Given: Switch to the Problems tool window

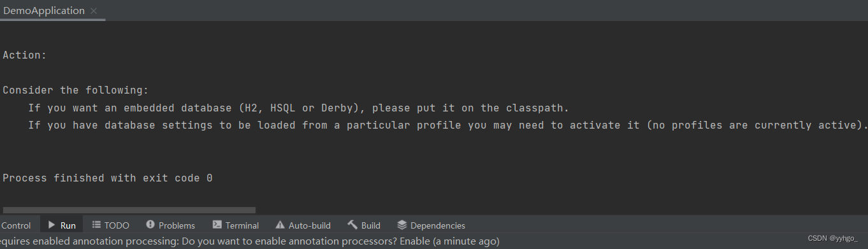Looking at the screenshot, I should 177,225.
